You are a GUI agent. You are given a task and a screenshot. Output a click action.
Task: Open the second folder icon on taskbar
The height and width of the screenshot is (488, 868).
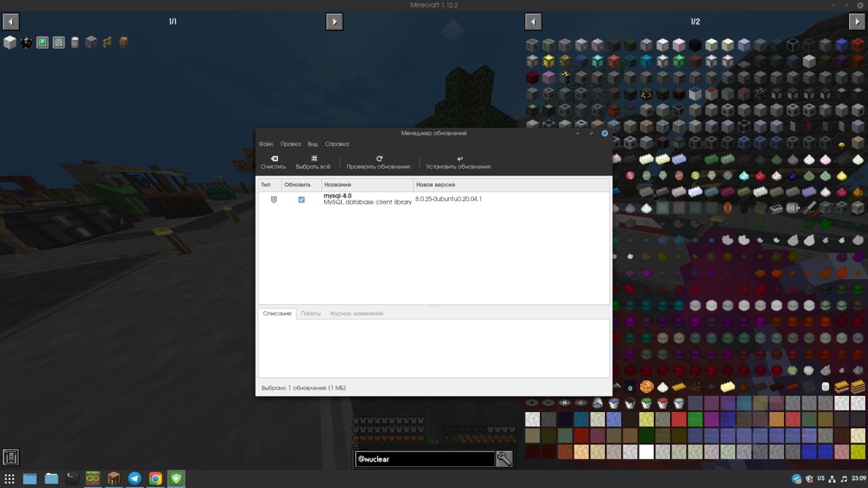coord(52,479)
